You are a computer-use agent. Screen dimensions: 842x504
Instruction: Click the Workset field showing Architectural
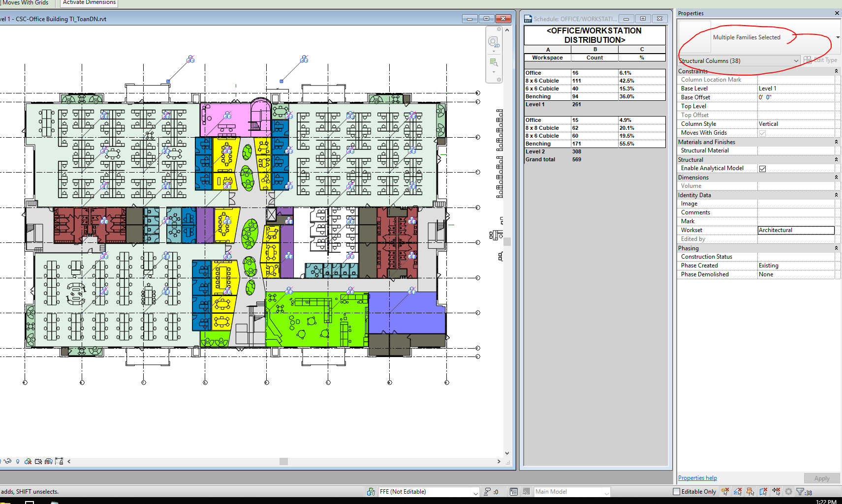tap(796, 230)
